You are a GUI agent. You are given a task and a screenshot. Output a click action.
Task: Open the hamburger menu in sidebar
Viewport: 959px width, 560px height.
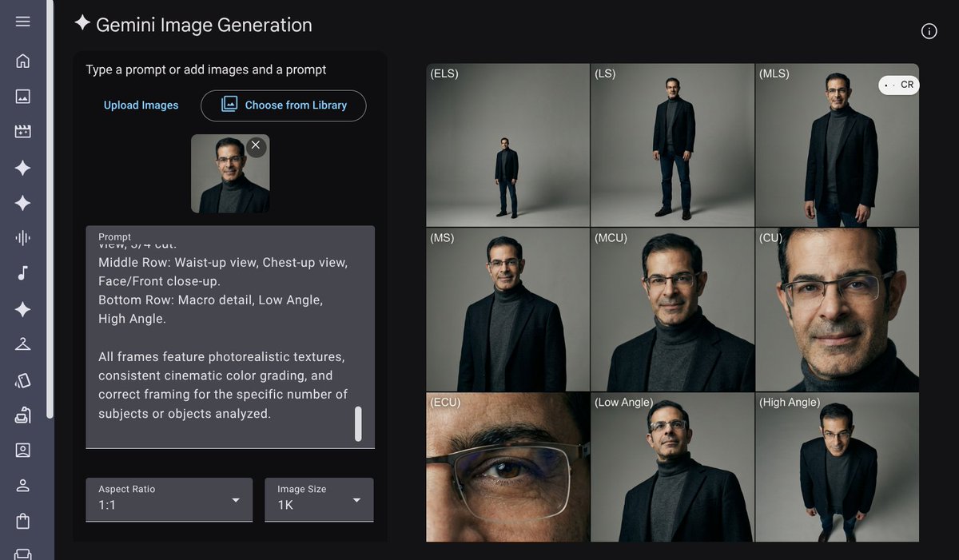22,22
